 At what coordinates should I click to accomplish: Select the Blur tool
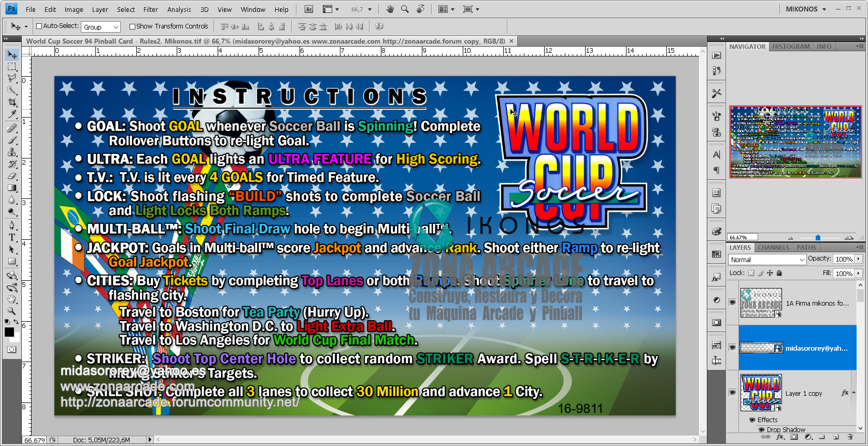[12, 200]
